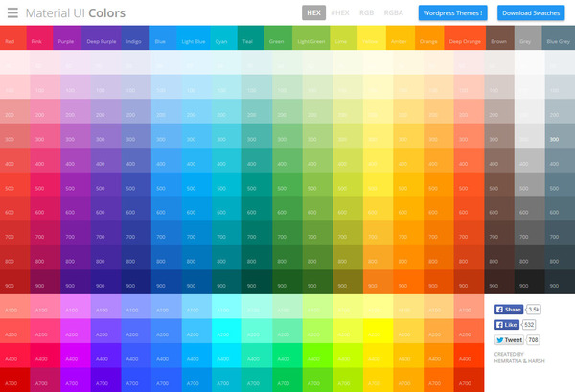
Task: Pick the Lime 900 swatch
Action: (348, 282)
